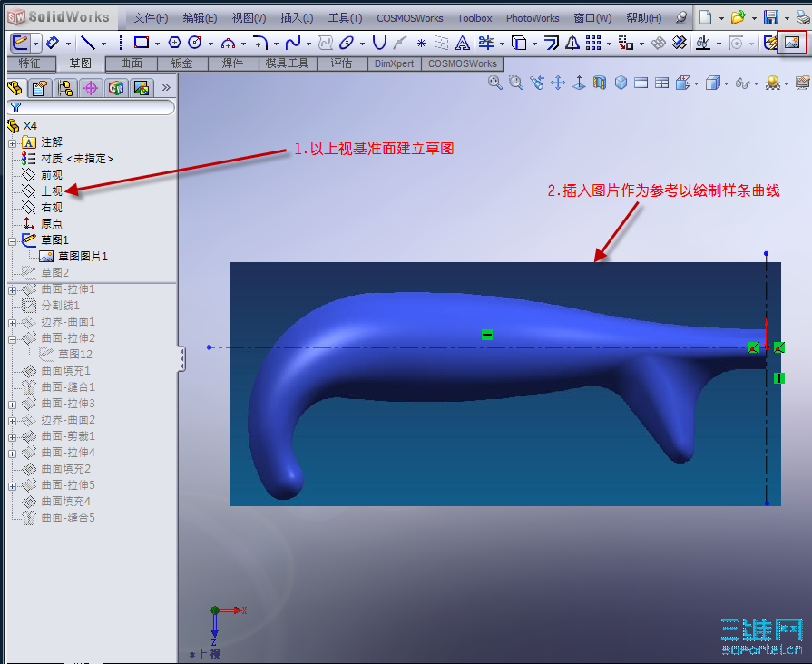The height and width of the screenshot is (664, 812).
Task: Open the Display Style dropdown arrow
Action: [x=726, y=83]
